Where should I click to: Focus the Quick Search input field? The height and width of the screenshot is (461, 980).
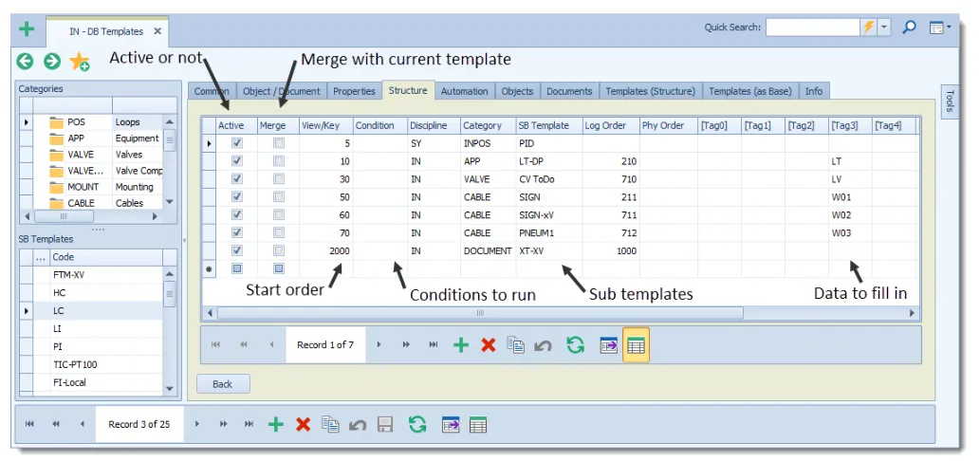(x=813, y=28)
